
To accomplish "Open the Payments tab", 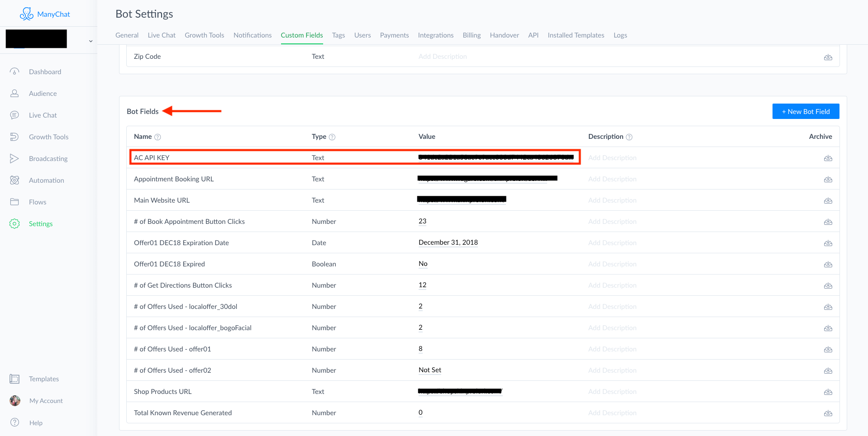I will [394, 35].
